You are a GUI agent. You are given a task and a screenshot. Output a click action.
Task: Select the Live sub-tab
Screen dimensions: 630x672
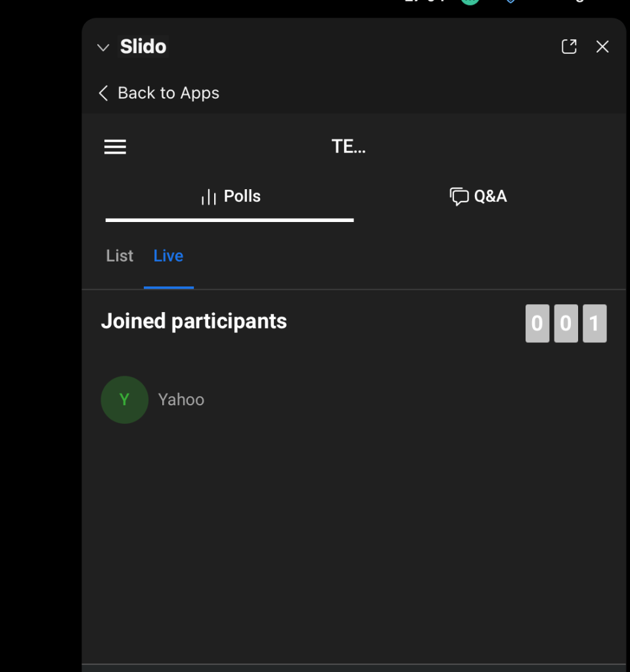[168, 256]
